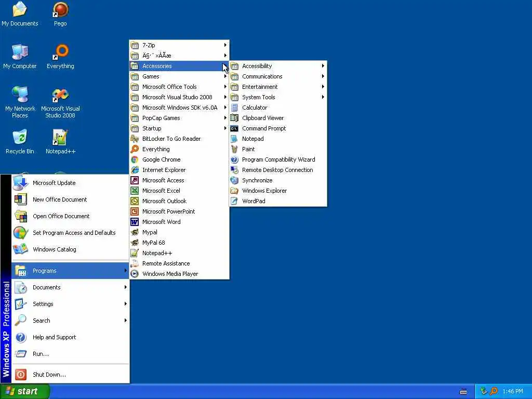
Task: Click the Microsoft Access icon
Action: 135,180
